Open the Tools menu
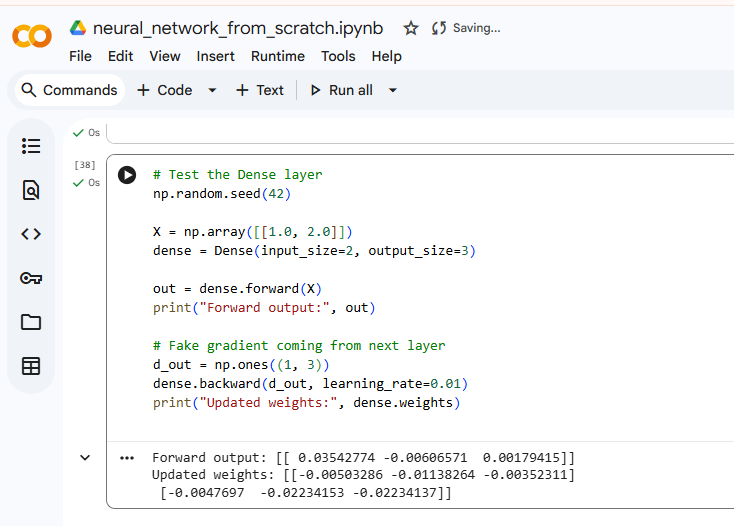This screenshot has height=526, width=734. (338, 56)
